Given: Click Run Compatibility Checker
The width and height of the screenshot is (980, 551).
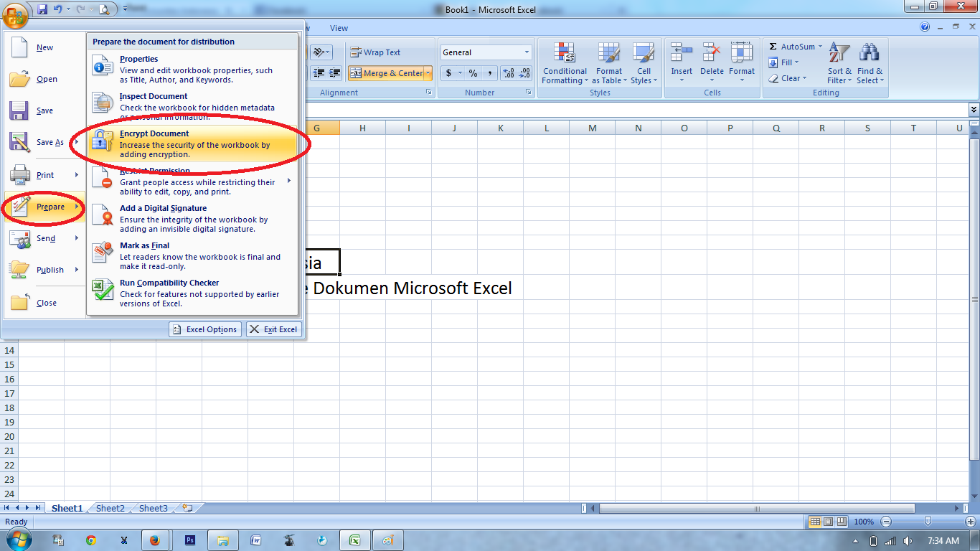Looking at the screenshot, I should (192, 293).
